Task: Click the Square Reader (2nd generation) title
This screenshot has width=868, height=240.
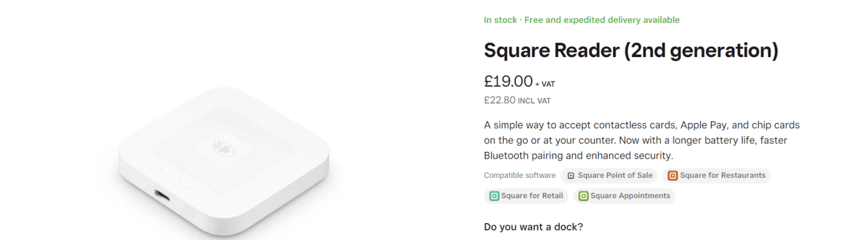Action: coord(631,51)
